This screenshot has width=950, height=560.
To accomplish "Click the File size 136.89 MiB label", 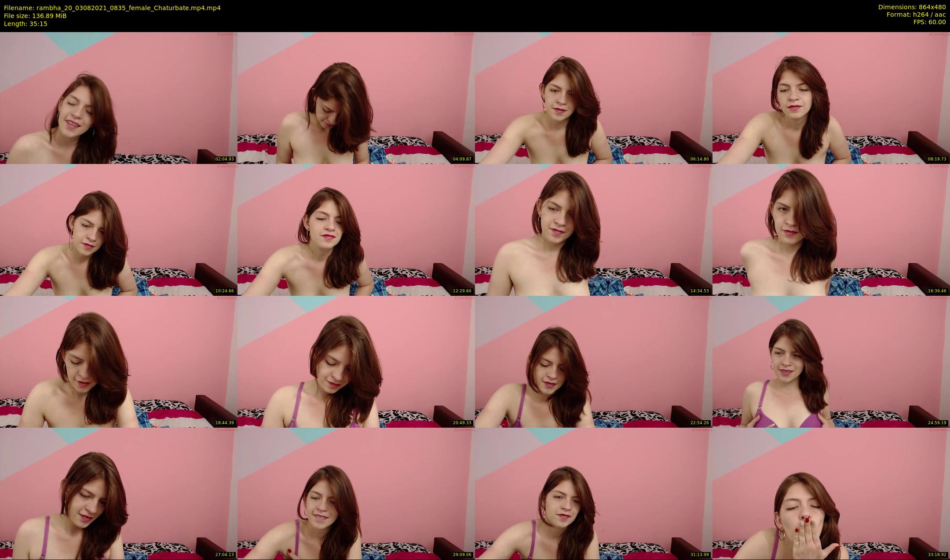I will (35, 16).
